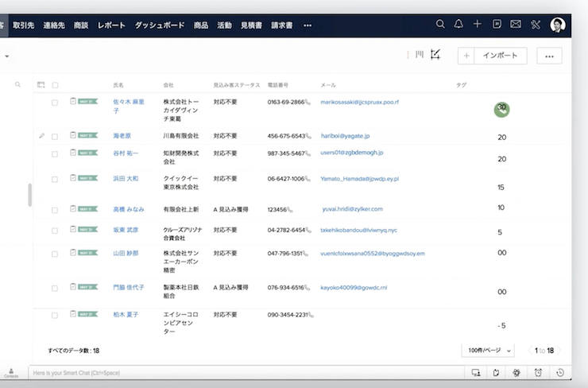Email kayoko40099@gowdc.rnl link

(354, 288)
